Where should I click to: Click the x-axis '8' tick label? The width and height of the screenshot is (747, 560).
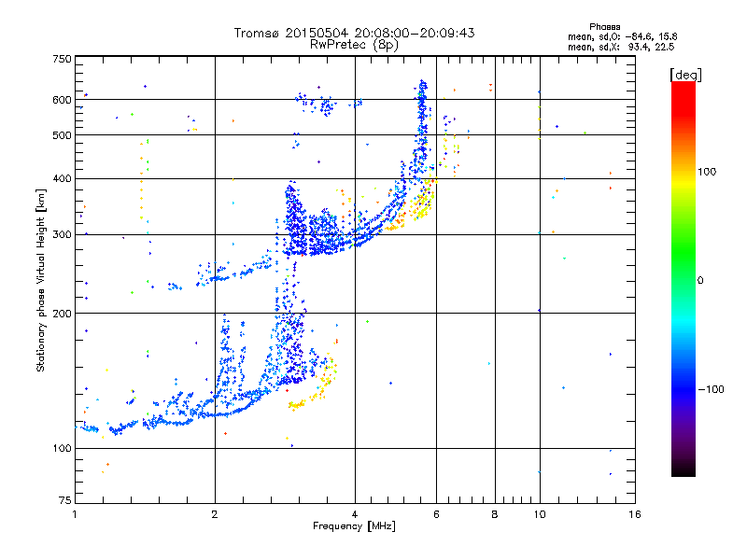click(495, 514)
